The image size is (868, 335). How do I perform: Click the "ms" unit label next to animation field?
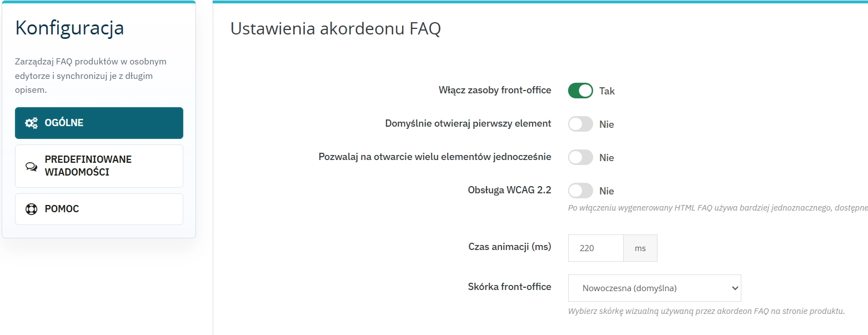point(640,248)
